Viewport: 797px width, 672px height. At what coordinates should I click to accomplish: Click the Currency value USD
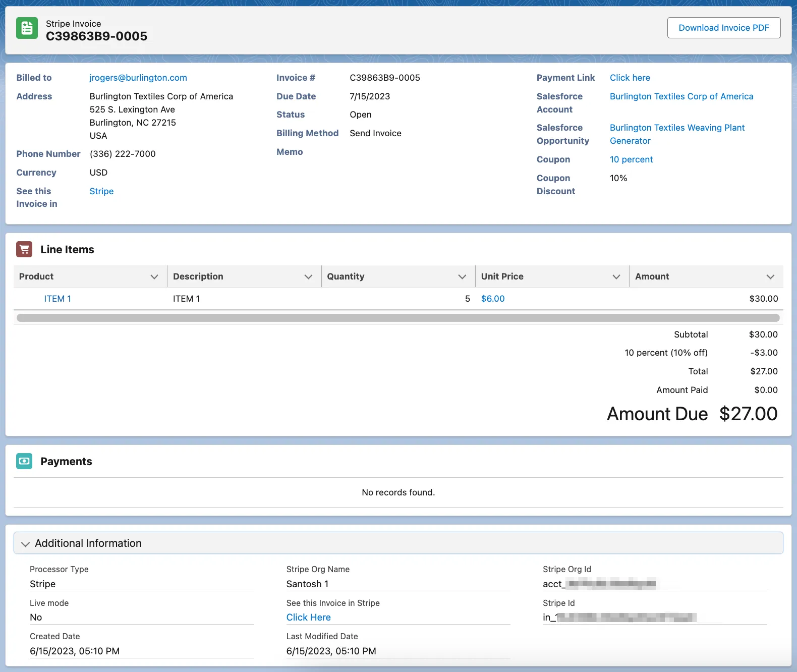(x=98, y=173)
